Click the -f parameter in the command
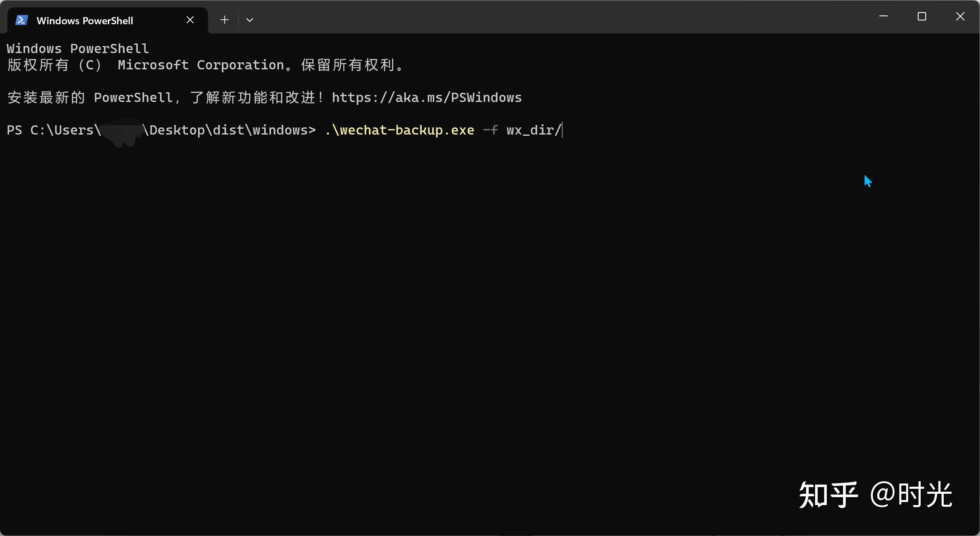980x536 pixels. pos(491,130)
